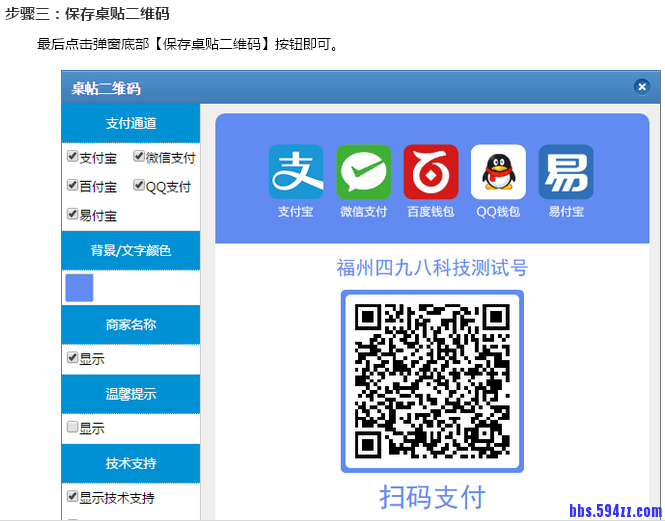Uncheck the 支付宝 payment channel checkbox
This screenshot has width=665, height=521.
[73, 156]
